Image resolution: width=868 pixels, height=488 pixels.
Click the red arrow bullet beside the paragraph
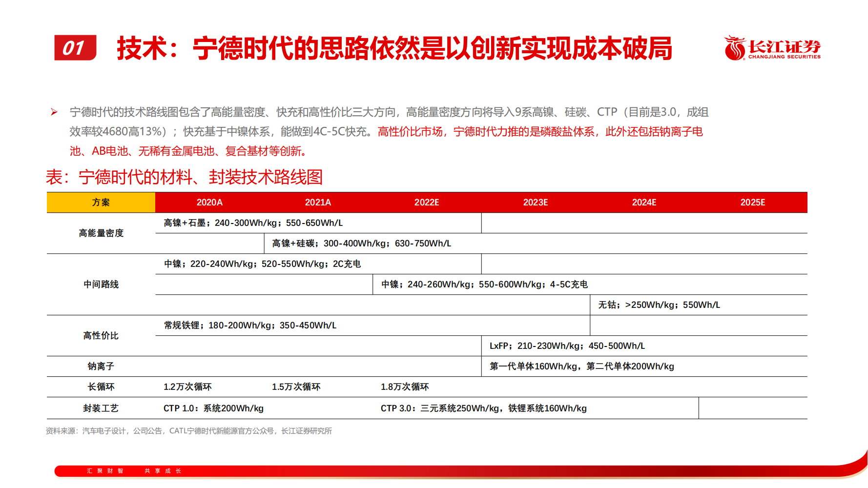click(54, 113)
